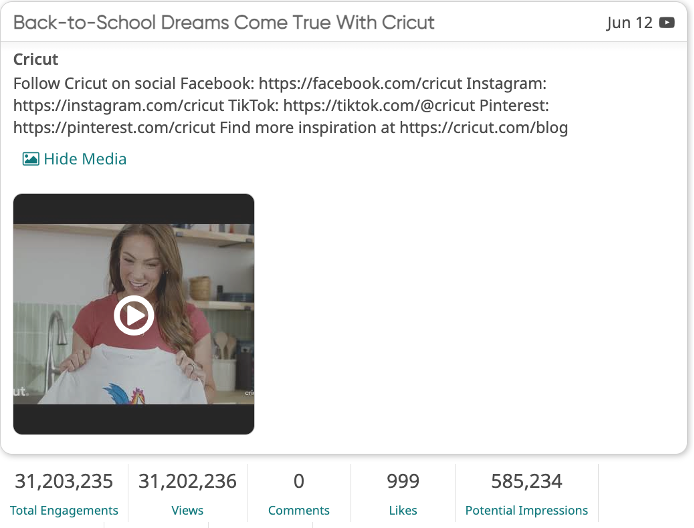Click the Jun 12 post date
Image resolution: width=694 pixels, height=528 pixels.
(629, 23)
